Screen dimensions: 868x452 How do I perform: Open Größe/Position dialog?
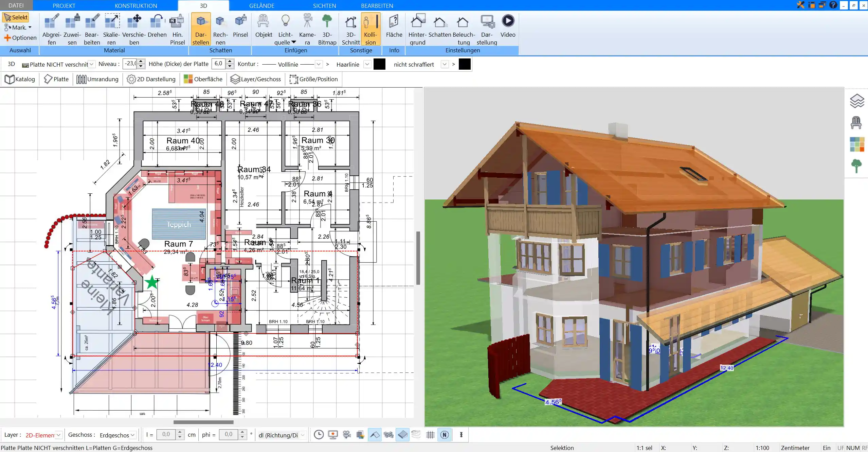tap(313, 79)
